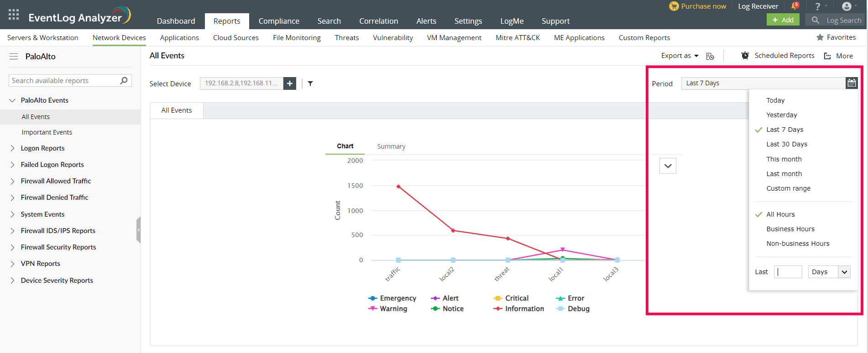The image size is (868, 353).
Task: Choose Last 30 Days period
Action: 787,144
